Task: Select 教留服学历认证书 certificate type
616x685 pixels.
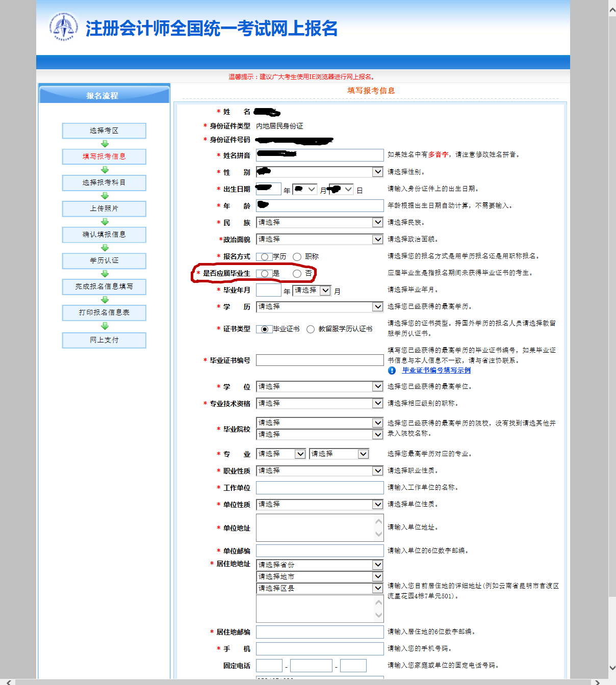Action: (311, 329)
